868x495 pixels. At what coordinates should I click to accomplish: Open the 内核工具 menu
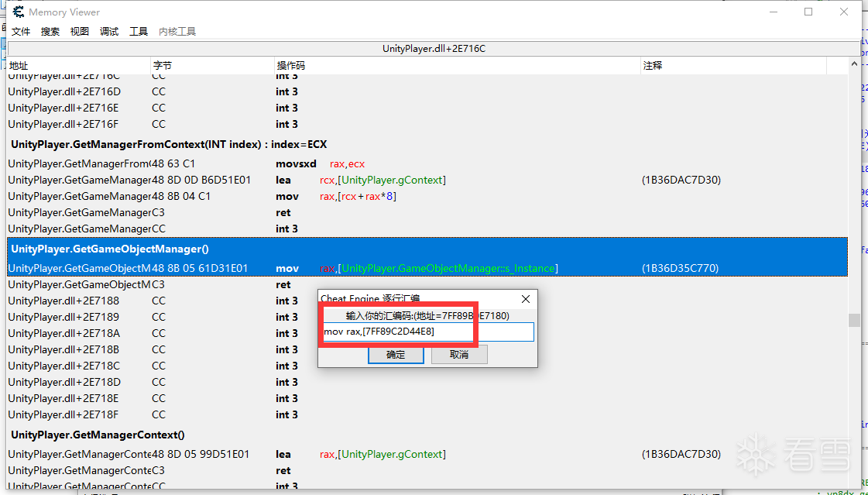click(x=177, y=32)
